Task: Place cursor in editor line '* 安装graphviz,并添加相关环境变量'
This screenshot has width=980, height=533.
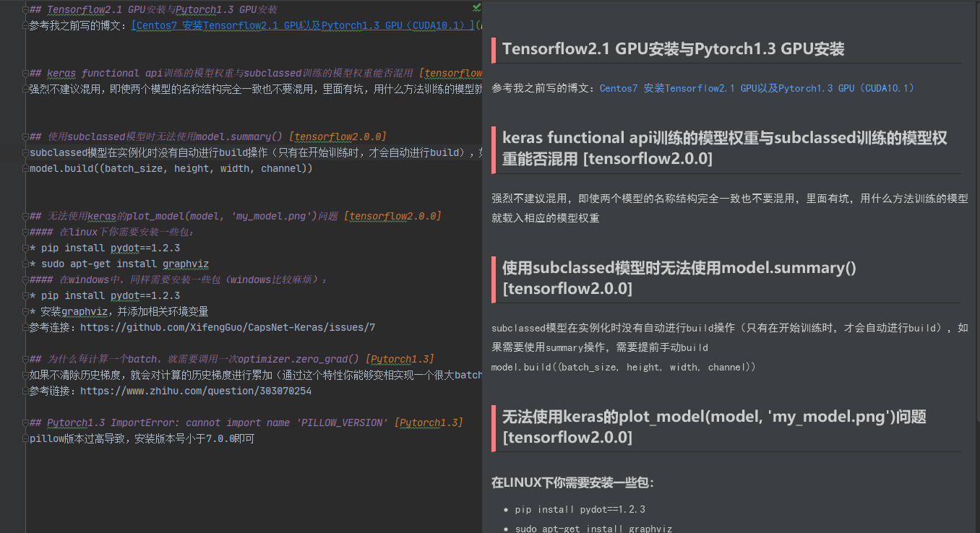Action: point(119,312)
